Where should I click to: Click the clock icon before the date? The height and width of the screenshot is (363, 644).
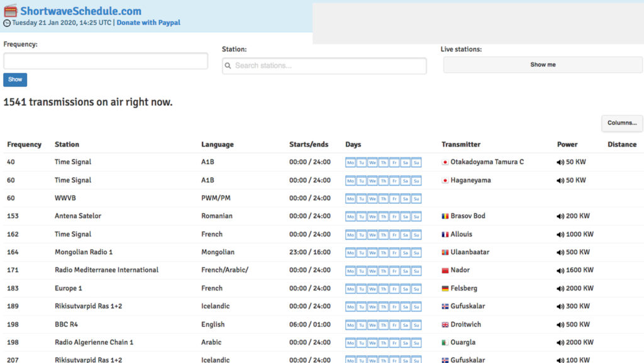point(7,23)
